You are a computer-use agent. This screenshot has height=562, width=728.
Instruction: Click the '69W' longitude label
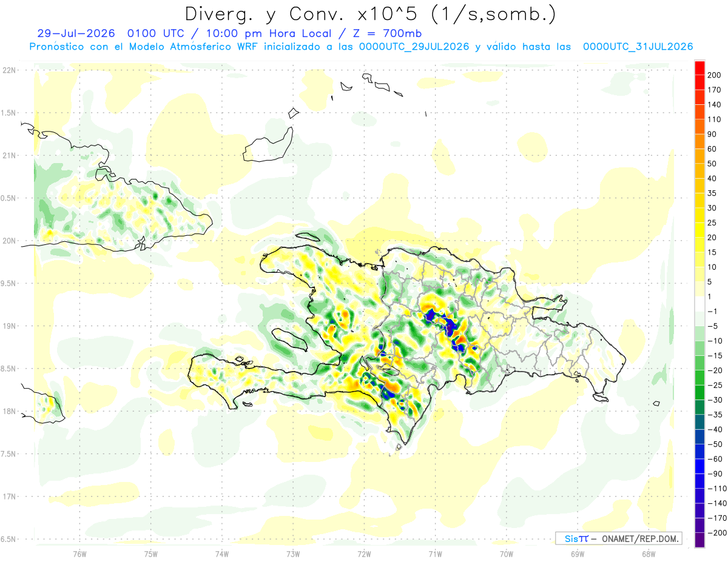click(x=578, y=554)
